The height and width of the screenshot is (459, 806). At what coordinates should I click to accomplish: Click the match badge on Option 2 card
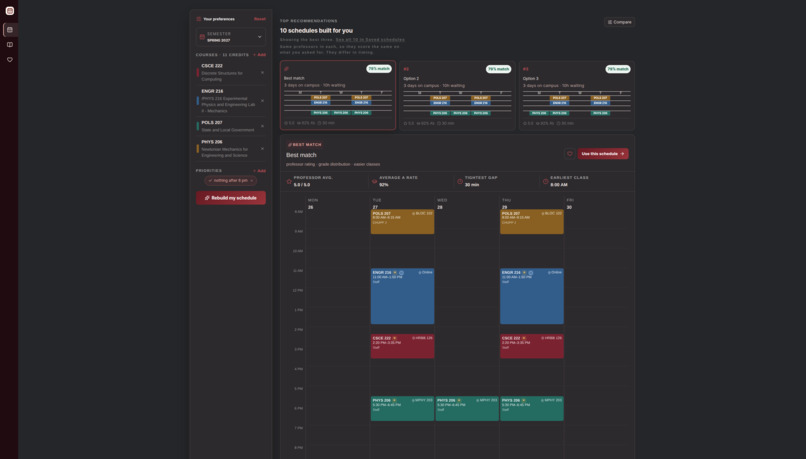tap(498, 69)
